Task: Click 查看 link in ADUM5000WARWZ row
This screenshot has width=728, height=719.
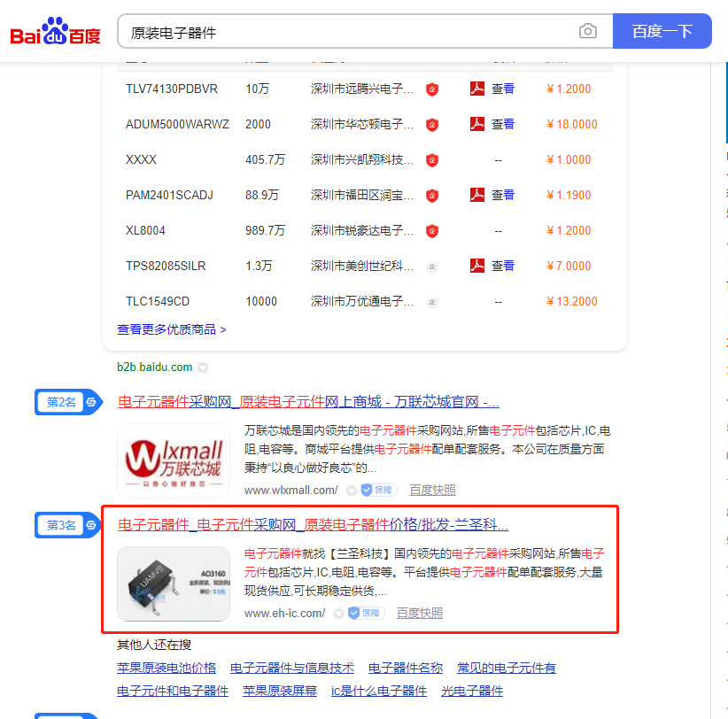Action: (503, 124)
